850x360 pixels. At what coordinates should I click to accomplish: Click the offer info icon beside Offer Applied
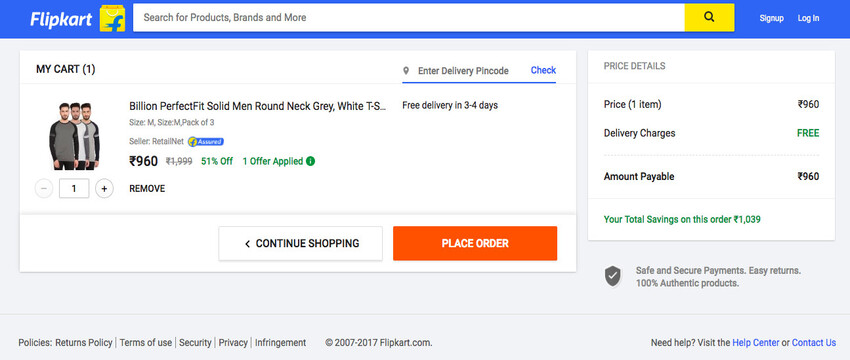(311, 161)
